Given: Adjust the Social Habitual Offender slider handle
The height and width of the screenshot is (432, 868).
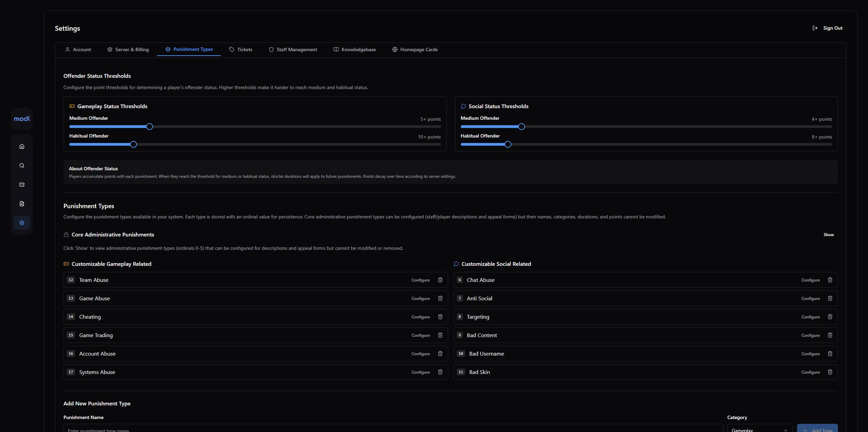Looking at the screenshot, I should (508, 144).
